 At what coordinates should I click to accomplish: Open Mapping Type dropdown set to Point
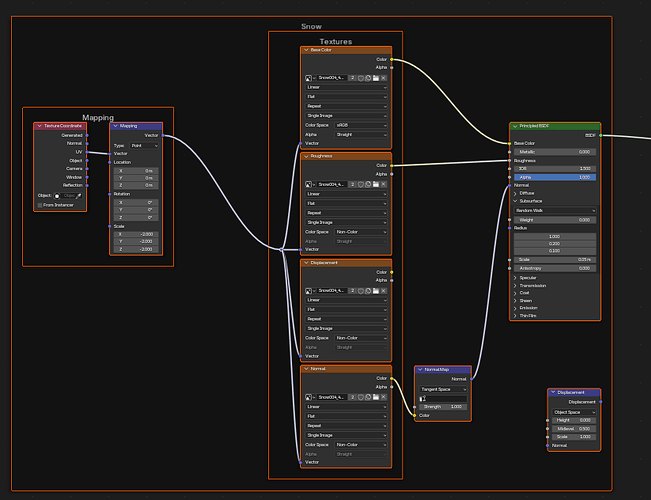point(144,146)
